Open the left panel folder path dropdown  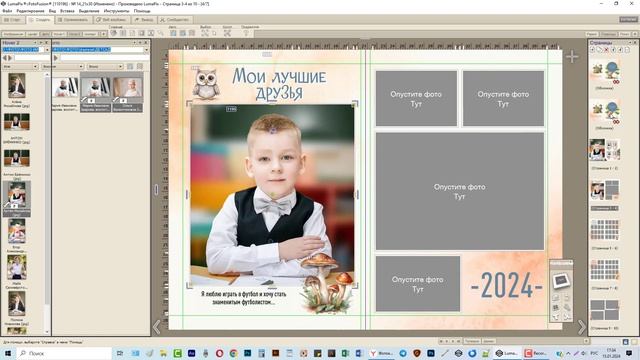(47, 50)
